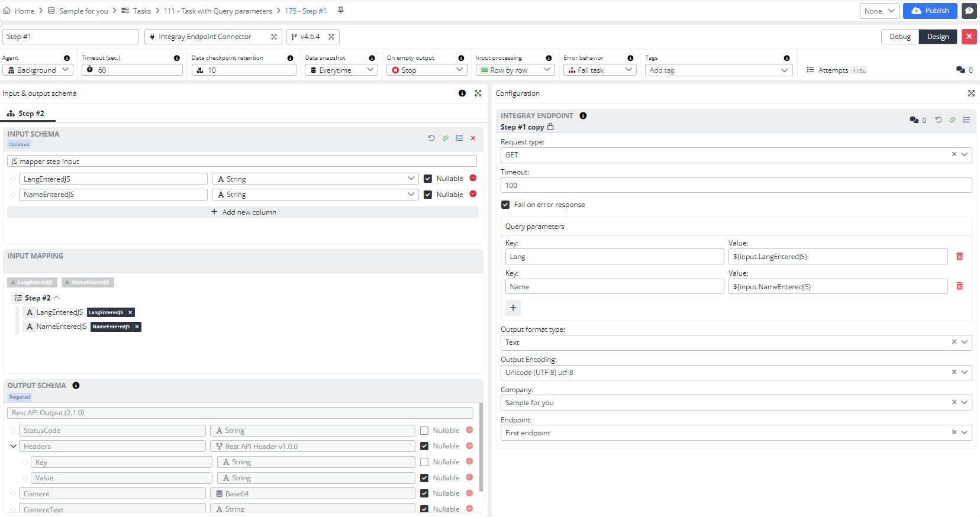Viewport: 980px width, 517px height.
Task: Click the pin icon in the breadcrumb
Action: [341, 10]
